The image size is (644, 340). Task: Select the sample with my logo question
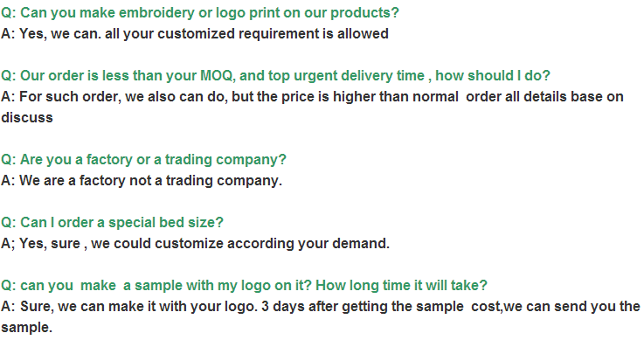(x=244, y=286)
